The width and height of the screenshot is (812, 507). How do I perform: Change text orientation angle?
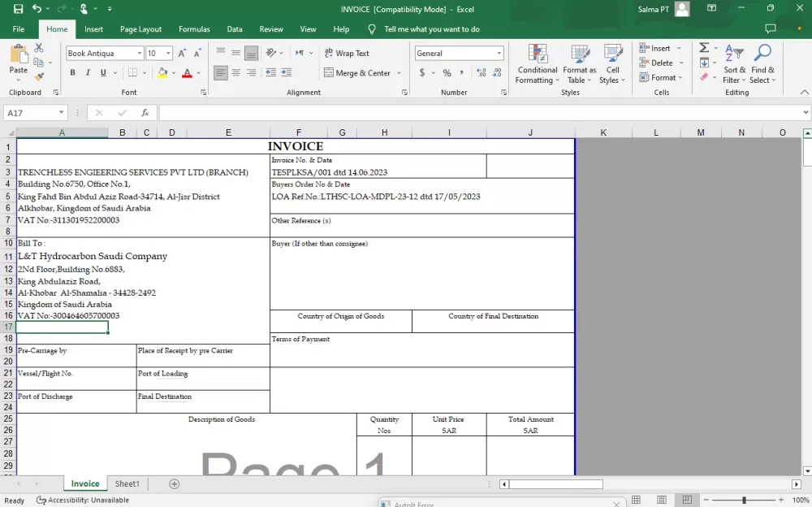[x=271, y=53]
